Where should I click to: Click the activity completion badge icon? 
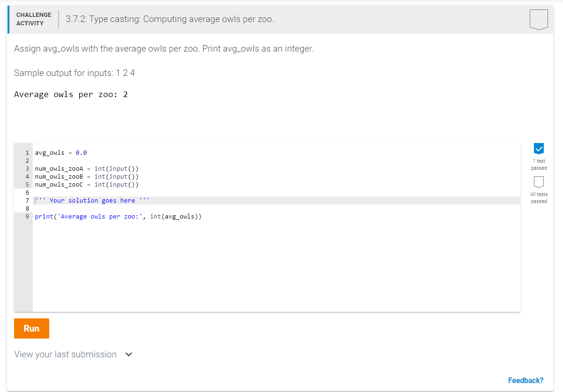click(539, 20)
